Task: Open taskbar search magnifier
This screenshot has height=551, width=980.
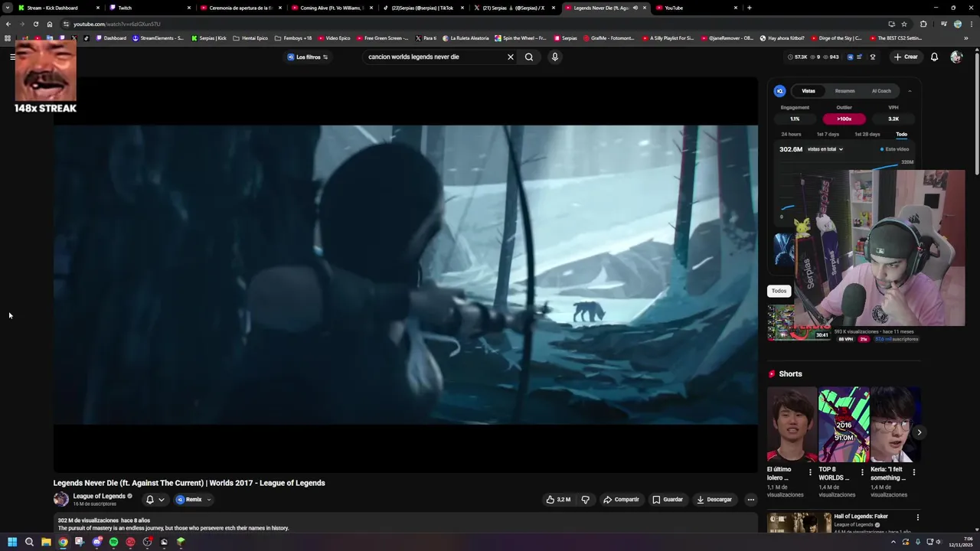Action: point(29,542)
